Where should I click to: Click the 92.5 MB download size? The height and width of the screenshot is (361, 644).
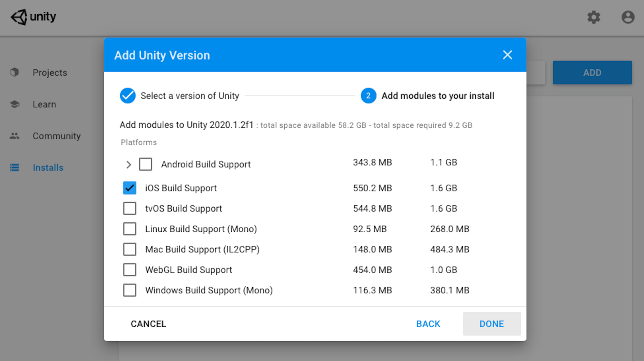point(370,229)
